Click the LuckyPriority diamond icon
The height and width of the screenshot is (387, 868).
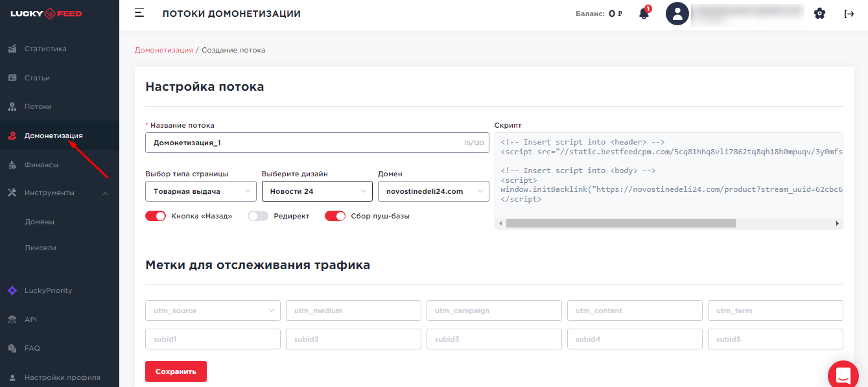[12, 290]
